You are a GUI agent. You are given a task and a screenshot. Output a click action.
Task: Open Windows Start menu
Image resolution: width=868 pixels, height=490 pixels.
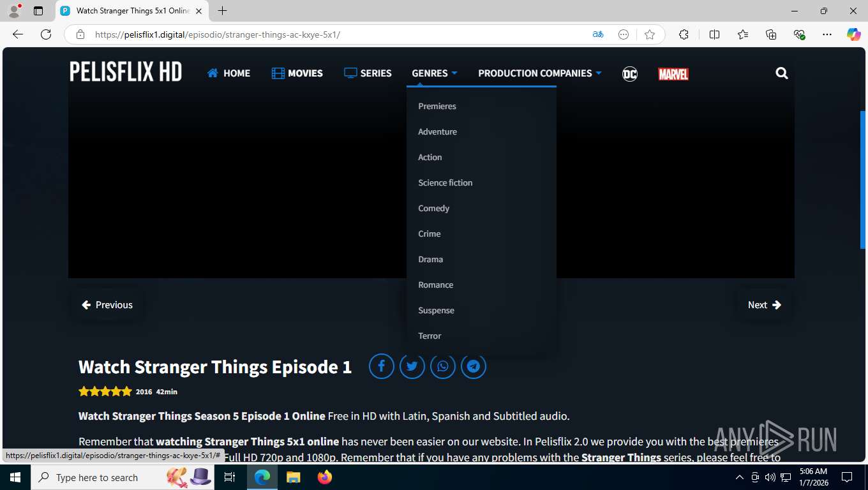[15, 477]
